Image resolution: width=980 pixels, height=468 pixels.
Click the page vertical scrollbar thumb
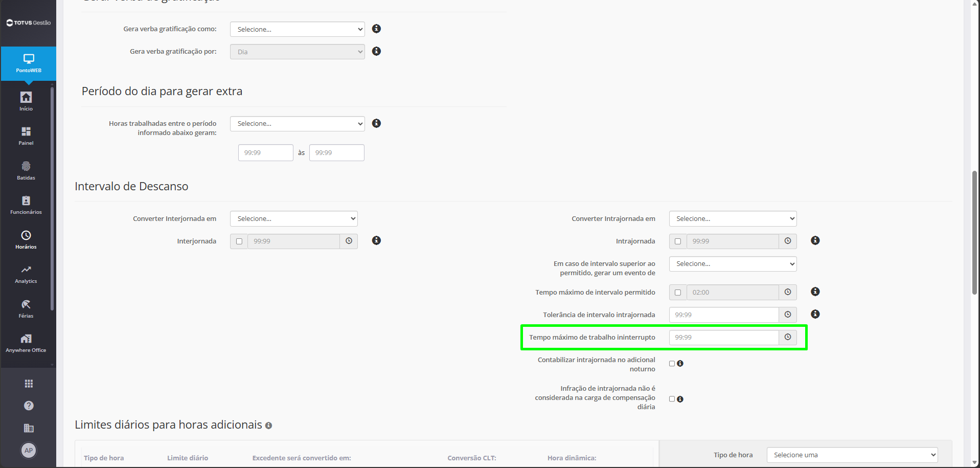click(x=975, y=233)
